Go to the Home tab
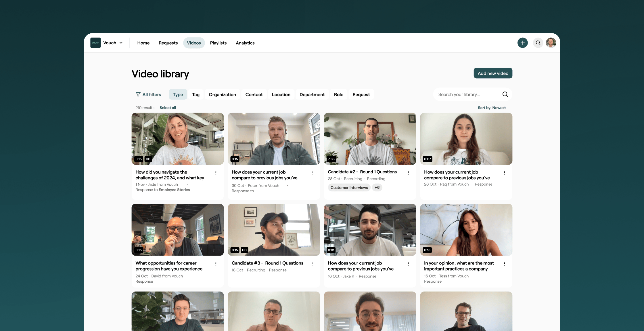 143,43
